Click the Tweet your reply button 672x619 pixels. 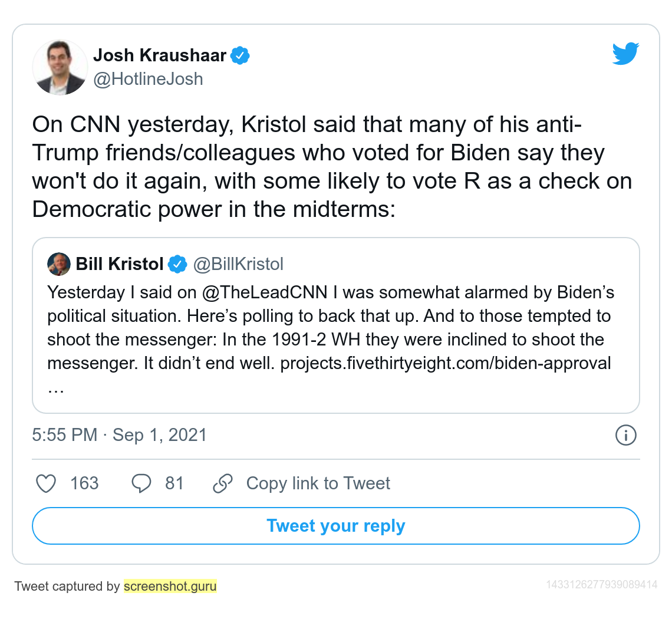click(x=336, y=526)
